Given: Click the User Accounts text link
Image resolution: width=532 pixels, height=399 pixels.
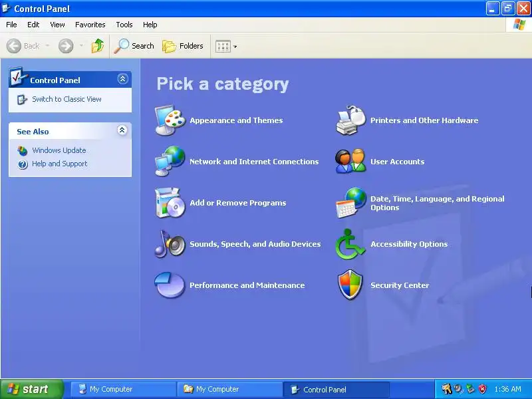Looking at the screenshot, I should [397, 162].
